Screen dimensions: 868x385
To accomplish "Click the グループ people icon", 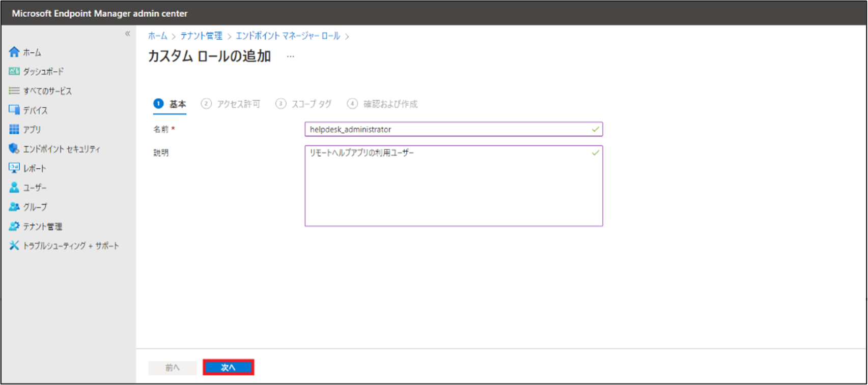I will pyautogui.click(x=14, y=206).
